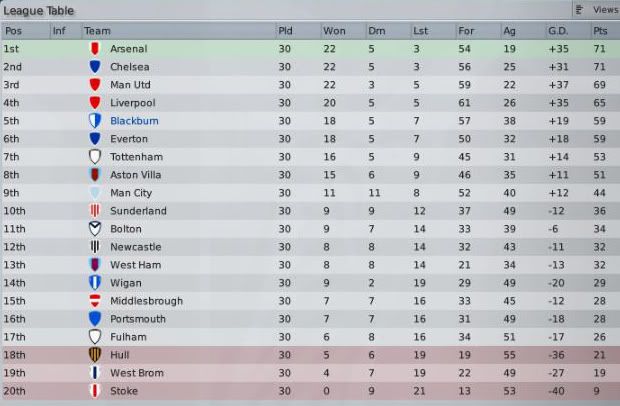Open the Aston Villa team name

[x=136, y=175]
